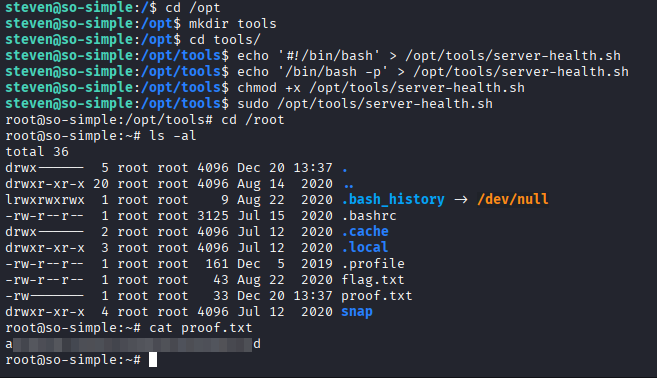The height and width of the screenshot is (378, 657).
Task: Click the 'cd /root' command text
Action: (253, 119)
